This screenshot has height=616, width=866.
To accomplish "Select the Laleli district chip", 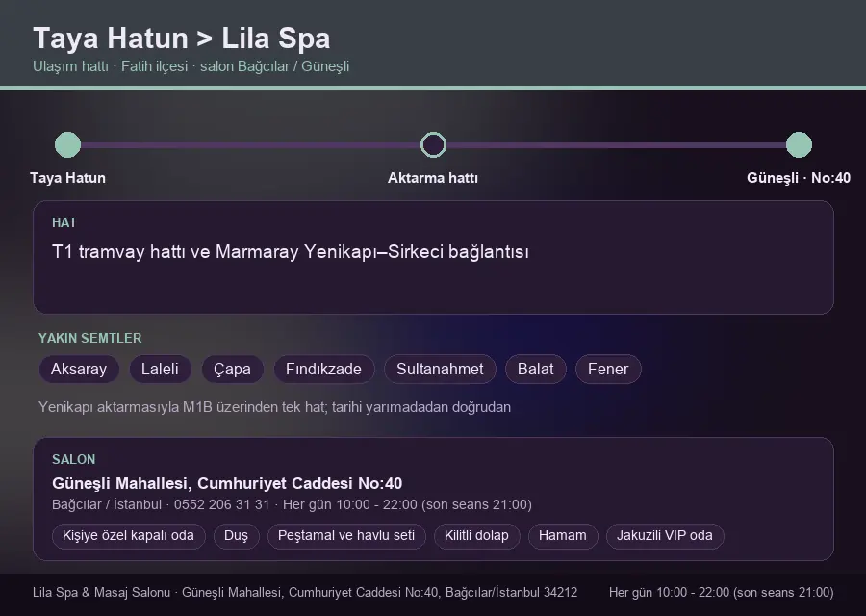I will (160, 369).
